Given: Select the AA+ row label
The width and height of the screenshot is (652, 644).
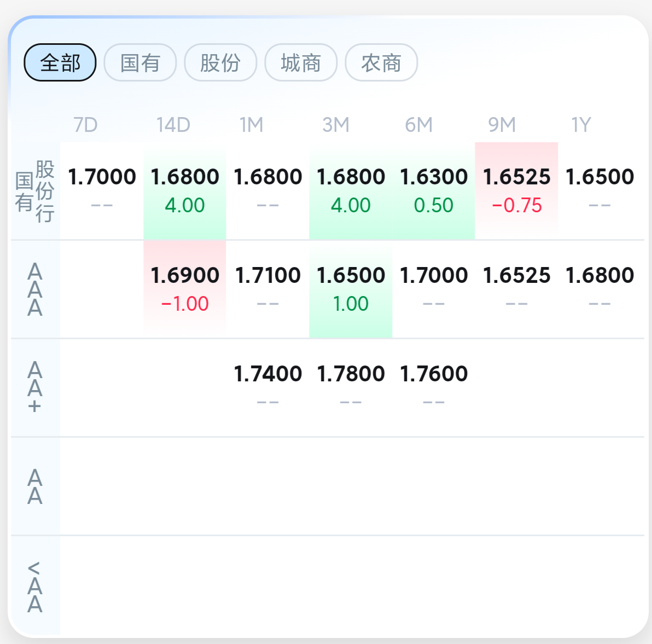Looking at the screenshot, I should 36,388.
